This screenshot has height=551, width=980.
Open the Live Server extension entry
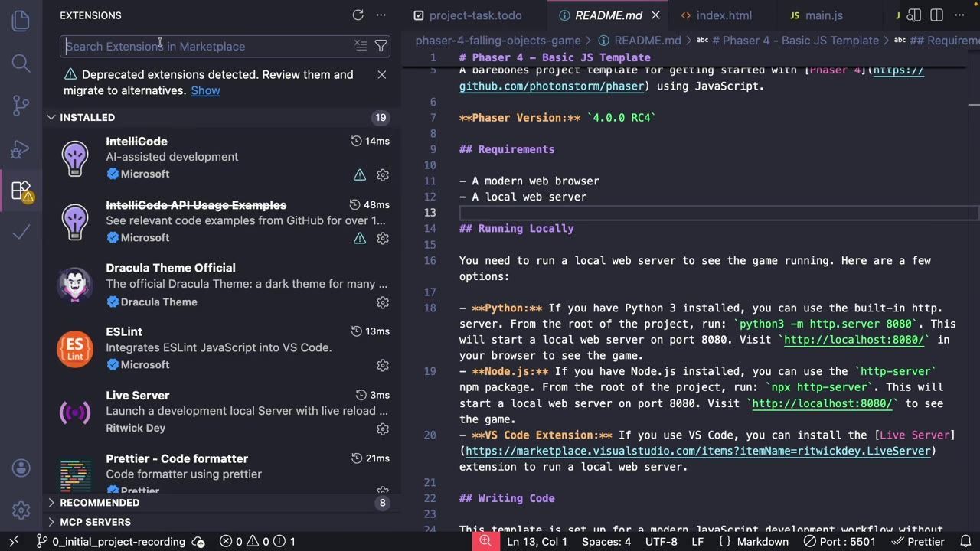222,412
